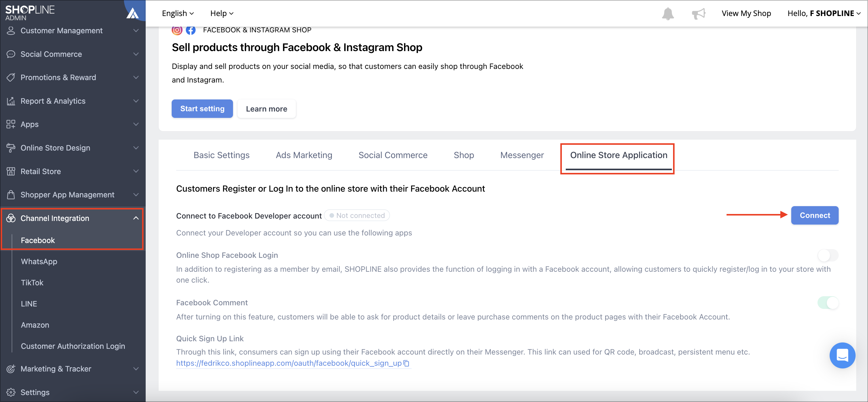Switch to Basic Settings tab
This screenshot has height=402, width=868.
tap(221, 155)
